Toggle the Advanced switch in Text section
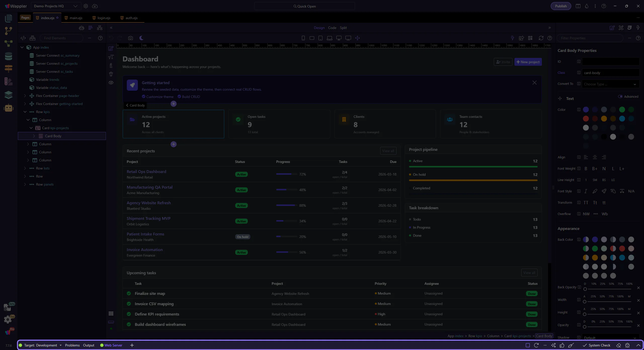Viewport: 644px width, 350px height. pos(620,96)
